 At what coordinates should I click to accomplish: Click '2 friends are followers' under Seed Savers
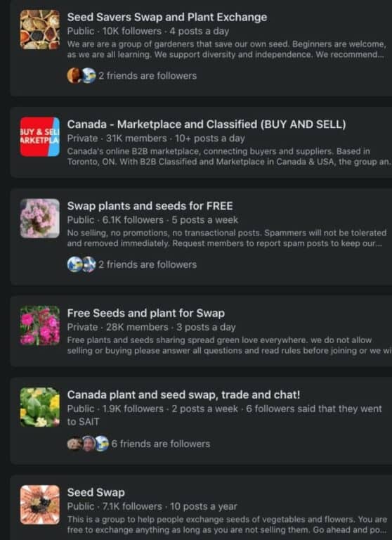point(148,76)
